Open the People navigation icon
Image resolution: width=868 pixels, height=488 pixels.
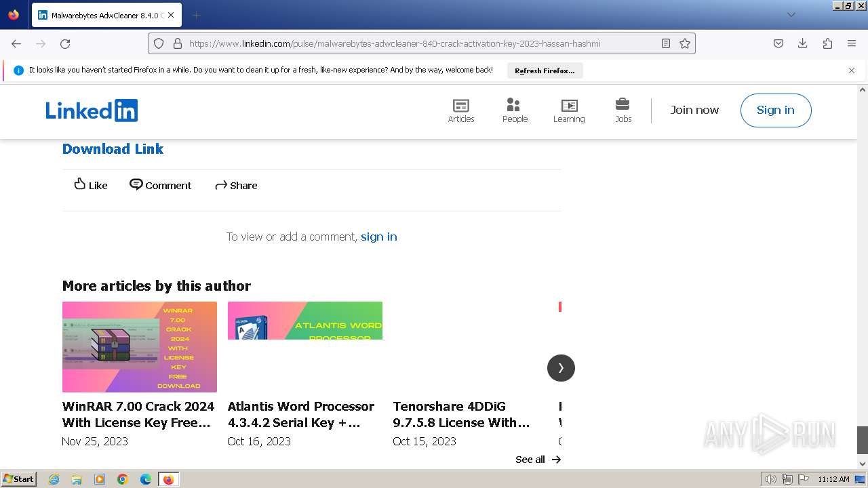pyautogui.click(x=515, y=110)
